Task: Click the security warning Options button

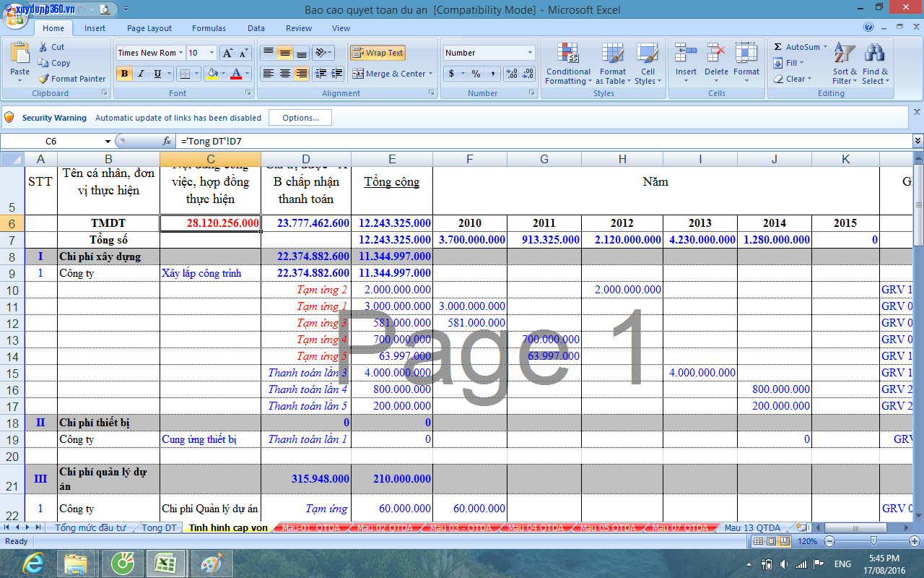Action: [300, 118]
